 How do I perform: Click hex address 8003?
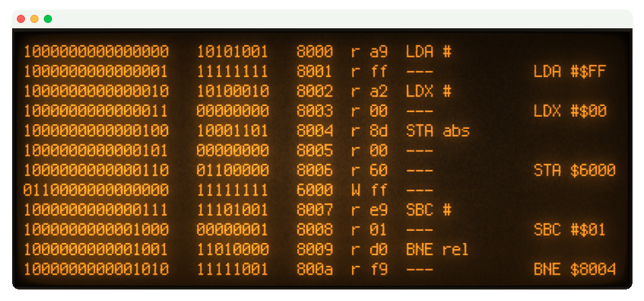(315, 111)
